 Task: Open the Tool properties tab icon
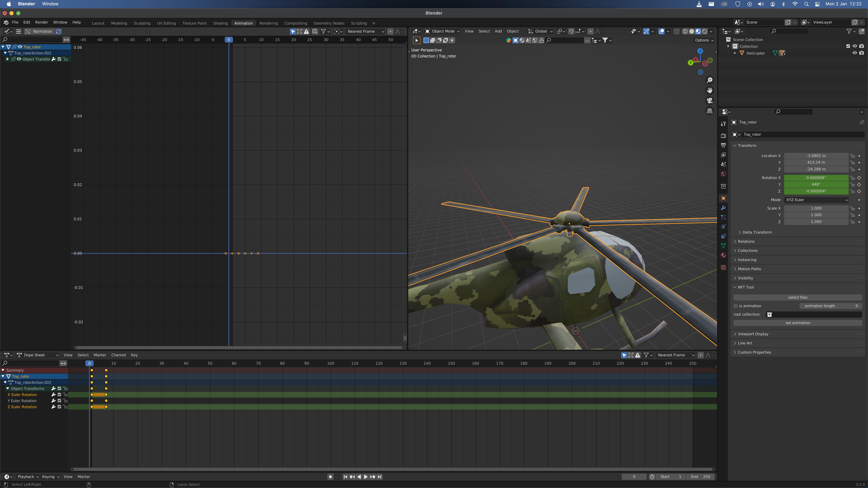point(723,124)
